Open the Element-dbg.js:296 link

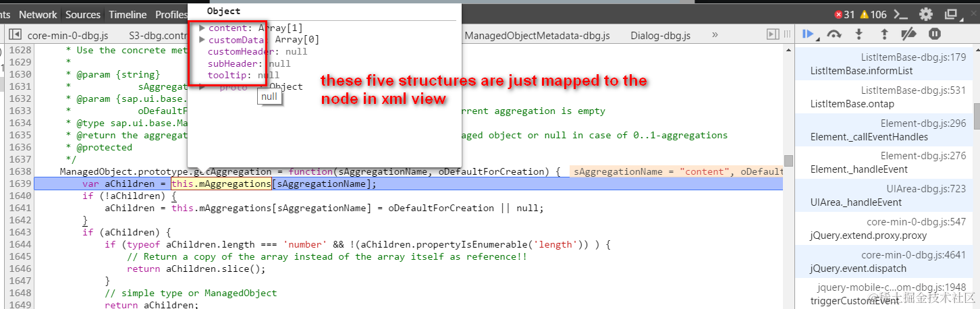924,123
